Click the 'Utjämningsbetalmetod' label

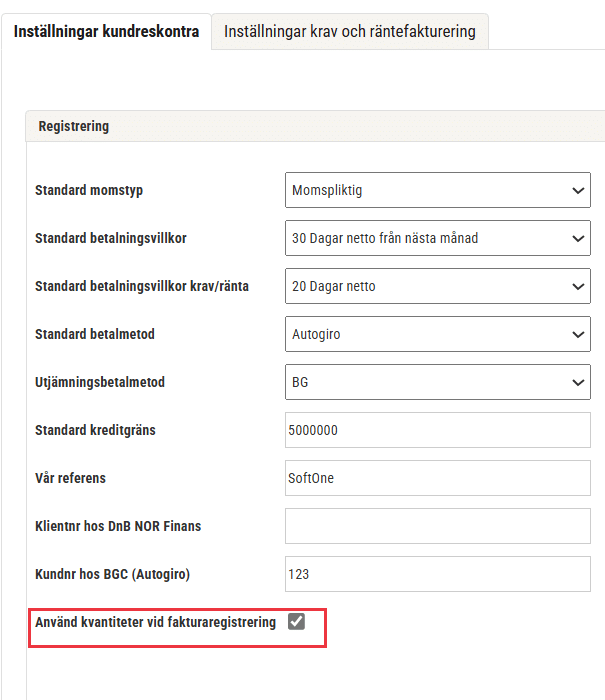point(100,382)
